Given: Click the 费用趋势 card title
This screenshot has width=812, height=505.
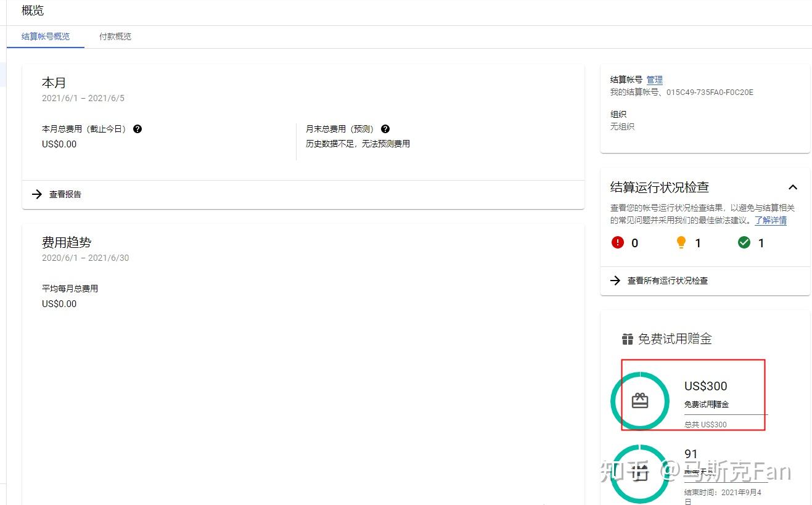Looking at the screenshot, I should click(67, 242).
